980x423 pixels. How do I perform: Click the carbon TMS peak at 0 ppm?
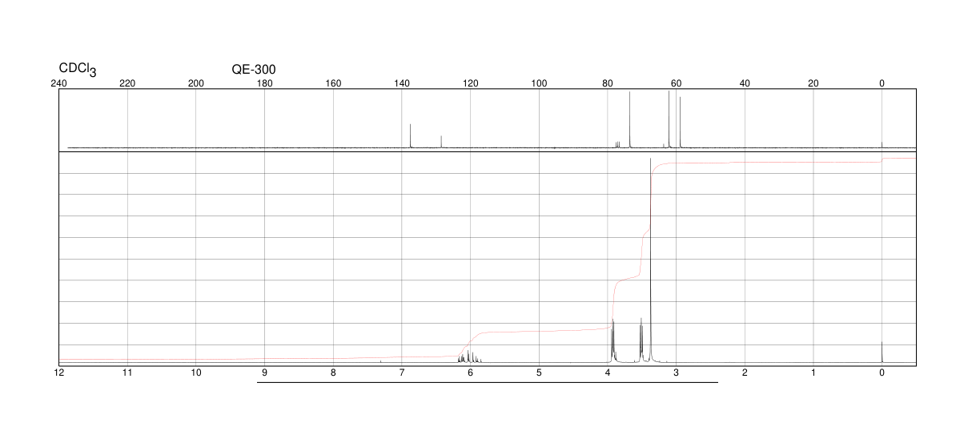click(882, 145)
